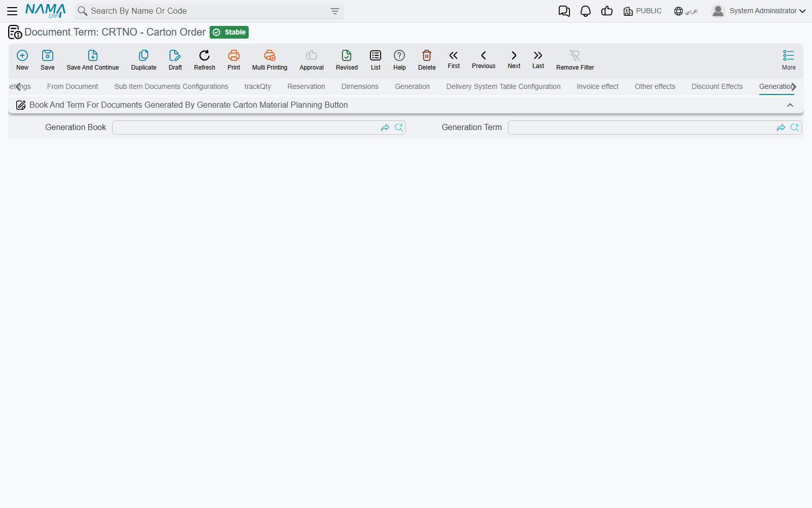
Task: Open Generation Term lookup search icon
Action: click(x=795, y=128)
